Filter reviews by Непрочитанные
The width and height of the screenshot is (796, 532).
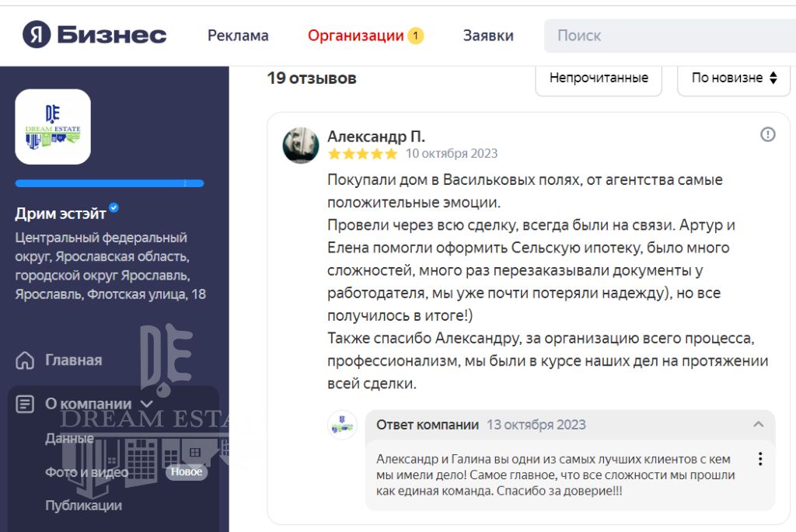[x=599, y=78]
